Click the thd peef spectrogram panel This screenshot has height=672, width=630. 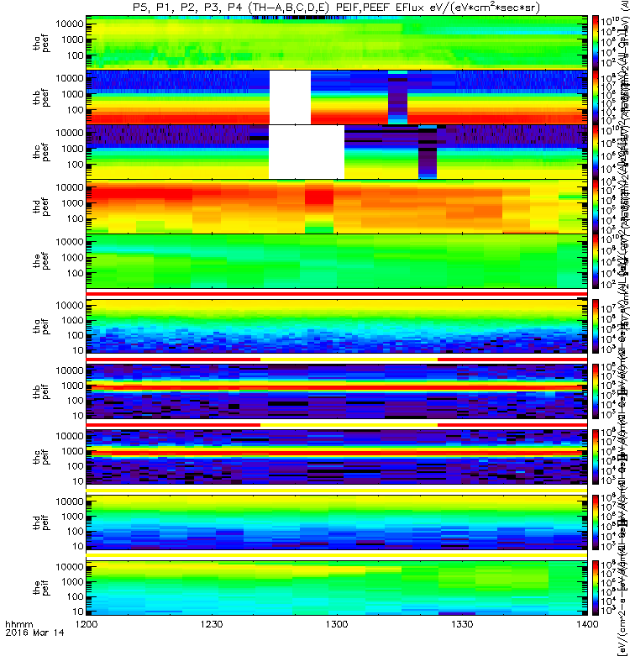tap(337, 206)
